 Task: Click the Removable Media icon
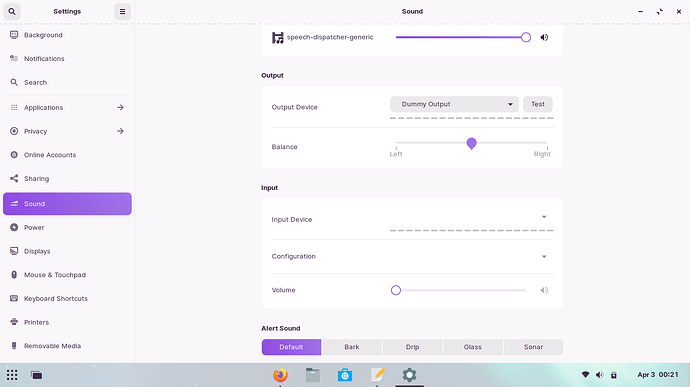point(14,346)
